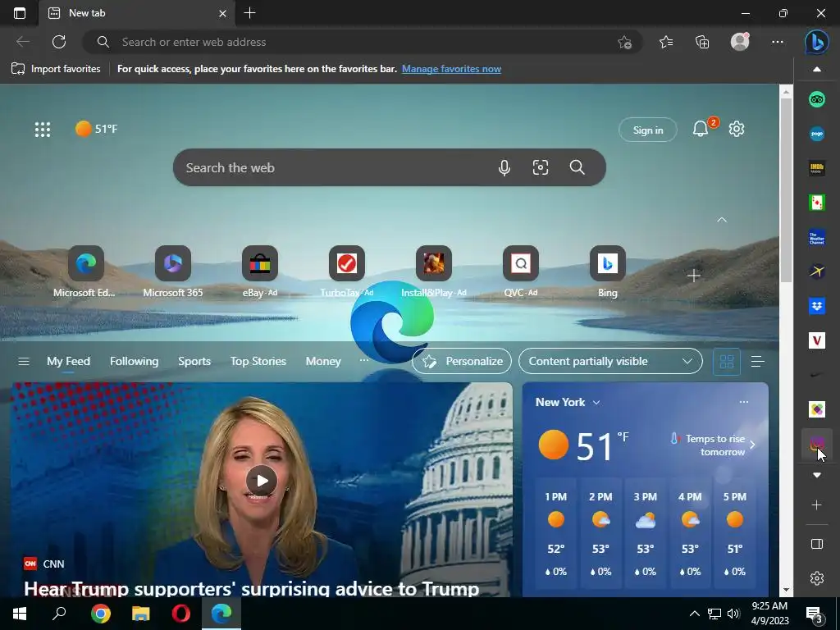The height and width of the screenshot is (630, 840).
Task: Open the Favorites list
Action: [666, 42]
